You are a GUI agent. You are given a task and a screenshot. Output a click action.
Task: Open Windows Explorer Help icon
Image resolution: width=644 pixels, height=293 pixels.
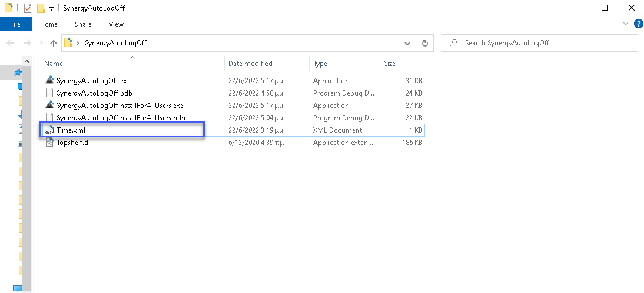639,24
